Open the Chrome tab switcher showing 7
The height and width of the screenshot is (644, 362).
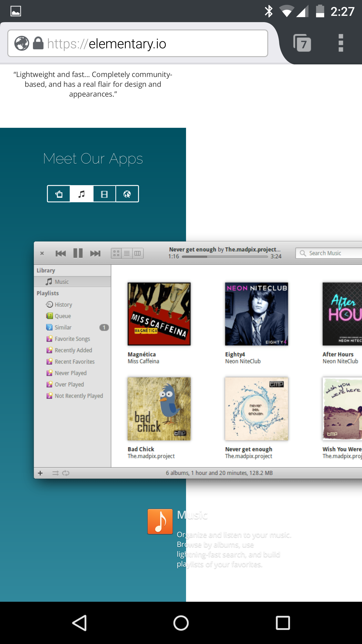302,43
